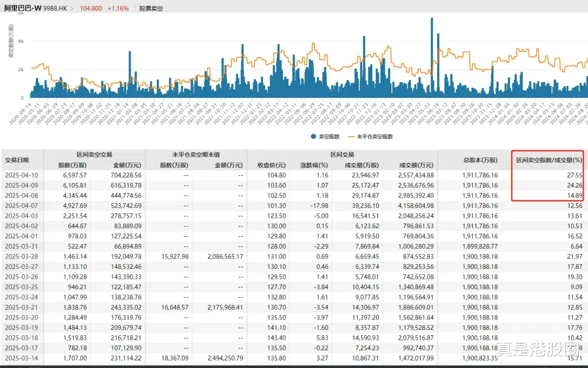Click the short ratio cell 24.26

[x=575, y=185]
